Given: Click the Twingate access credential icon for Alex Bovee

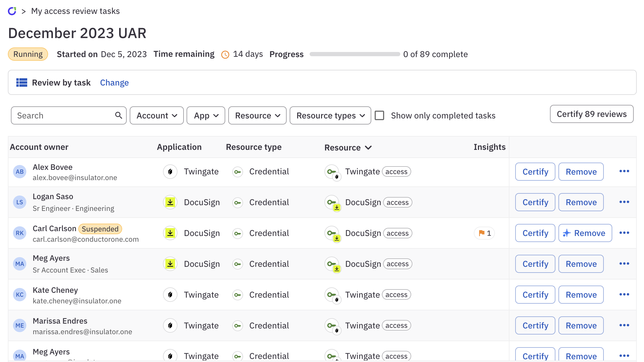Looking at the screenshot, I should 332,172.
